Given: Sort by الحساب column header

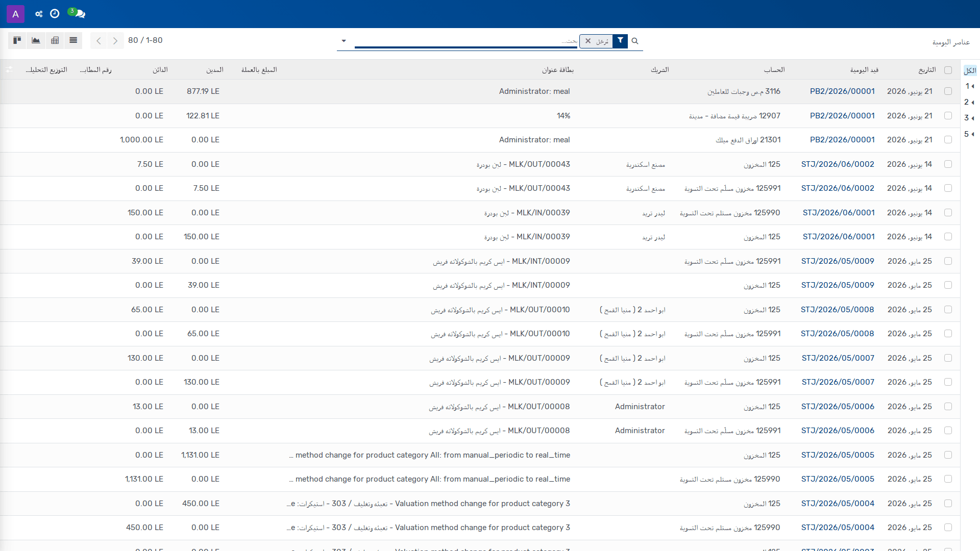Looking at the screenshot, I should coord(774,70).
